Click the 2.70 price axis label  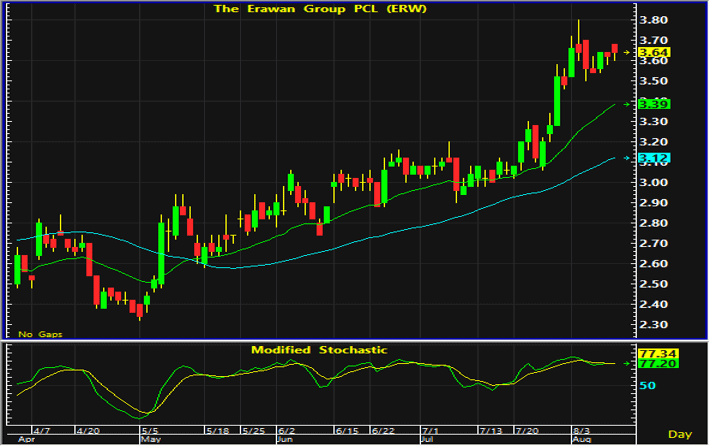pyautogui.click(x=653, y=244)
